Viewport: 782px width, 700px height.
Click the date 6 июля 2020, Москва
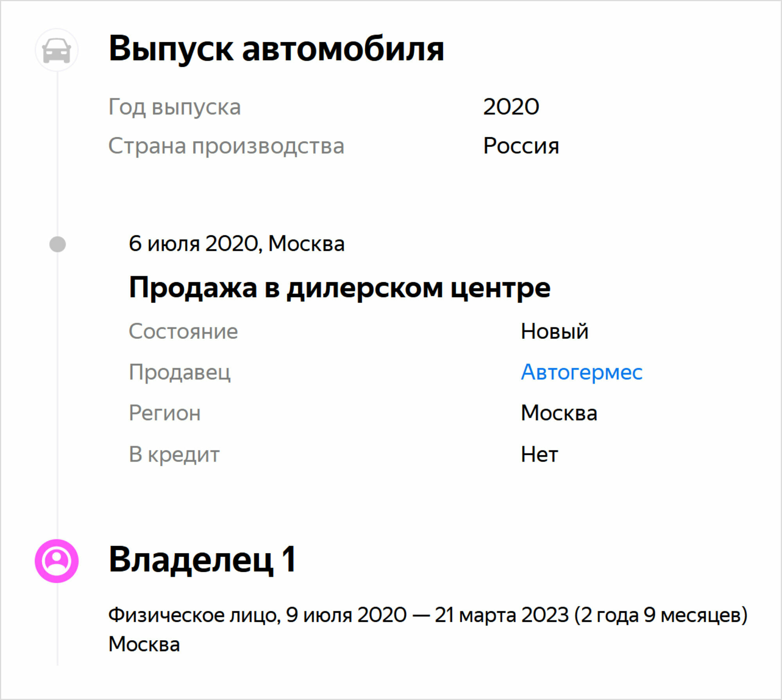click(x=237, y=243)
